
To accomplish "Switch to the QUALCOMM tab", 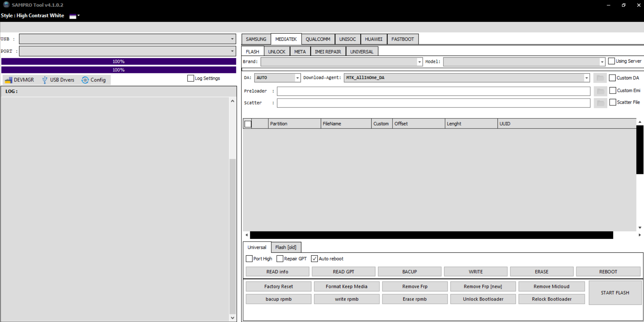I will (x=318, y=39).
